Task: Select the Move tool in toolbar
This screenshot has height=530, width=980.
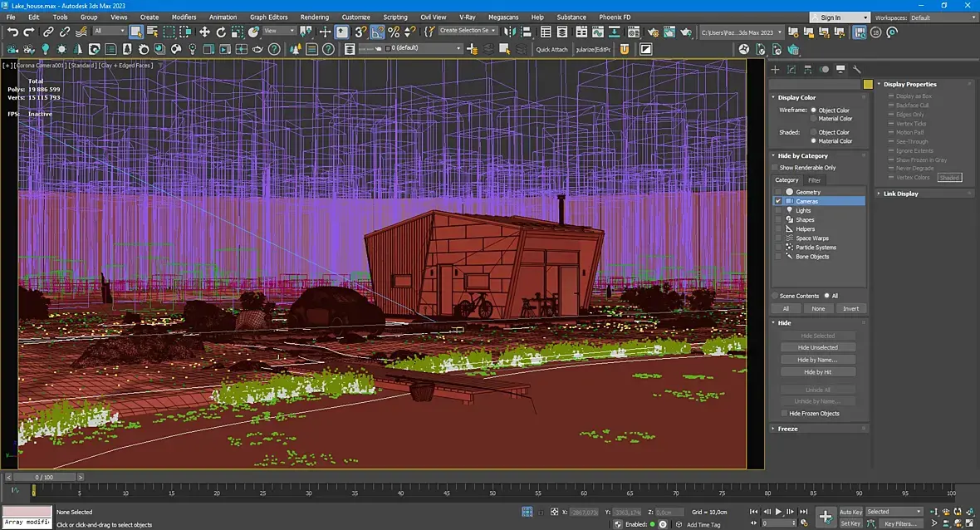Action: [x=204, y=32]
